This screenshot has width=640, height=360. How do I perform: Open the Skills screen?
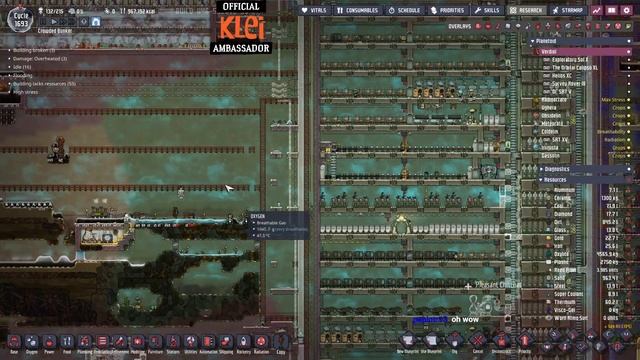pyautogui.click(x=487, y=10)
